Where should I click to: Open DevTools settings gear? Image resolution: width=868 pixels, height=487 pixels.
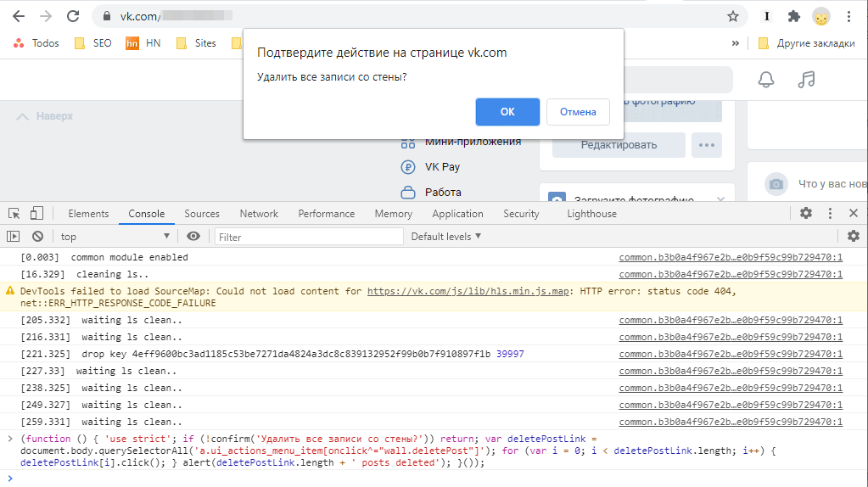(806, 213)
